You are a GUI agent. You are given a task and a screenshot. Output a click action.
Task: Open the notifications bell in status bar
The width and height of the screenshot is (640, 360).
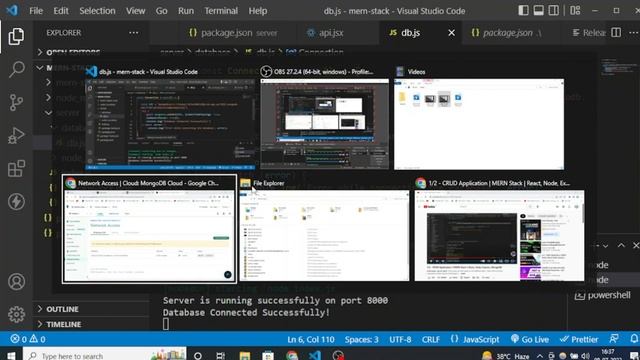click(x=633, y=339)
